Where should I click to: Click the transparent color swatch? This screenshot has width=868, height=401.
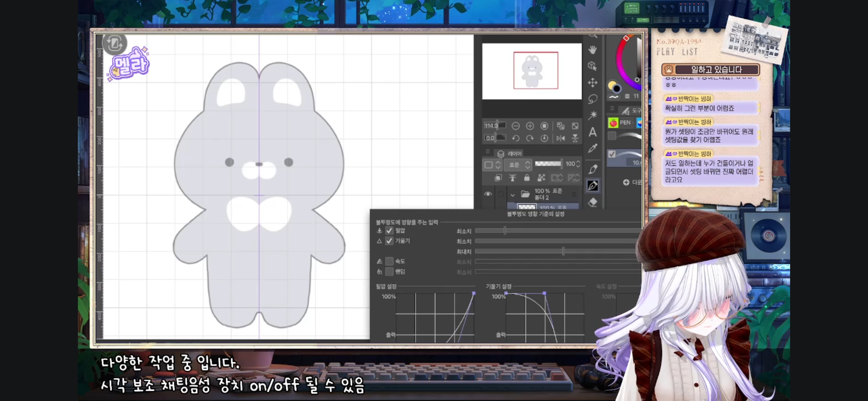[614, 97]
